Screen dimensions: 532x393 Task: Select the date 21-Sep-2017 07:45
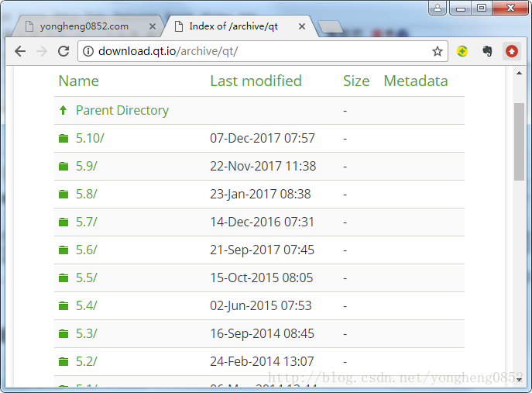(262, 250)
